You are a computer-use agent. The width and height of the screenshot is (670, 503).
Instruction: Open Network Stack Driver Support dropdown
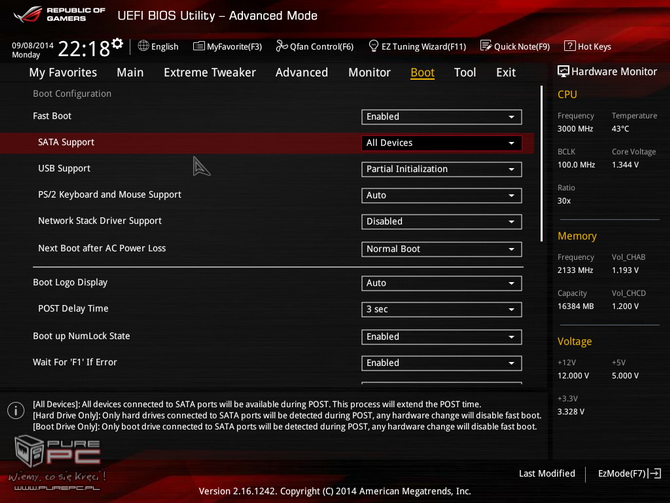tap(441, 221)
